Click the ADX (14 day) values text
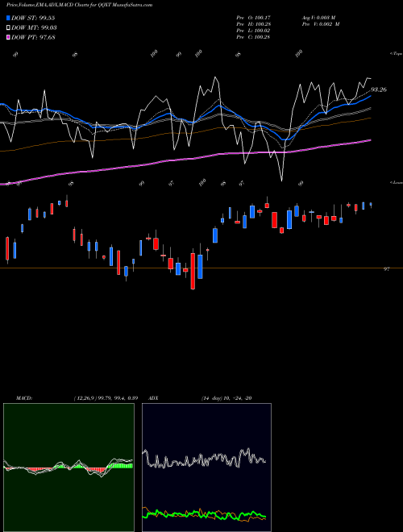Image resolution: width=403 pixels, height=532 pixels. [x=226, y=398]
